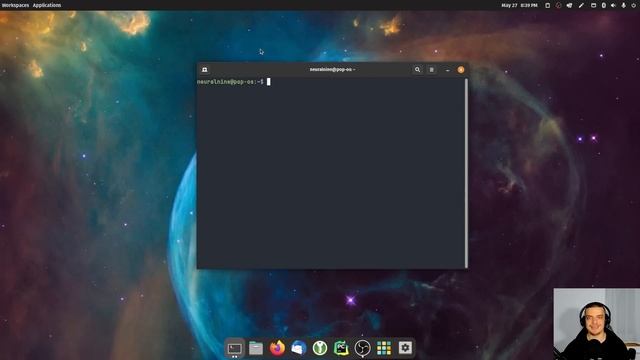The width and height of the screenshot is (640, 360).
Task: Open the terminal hamburger menu
Action: [431, 70]
